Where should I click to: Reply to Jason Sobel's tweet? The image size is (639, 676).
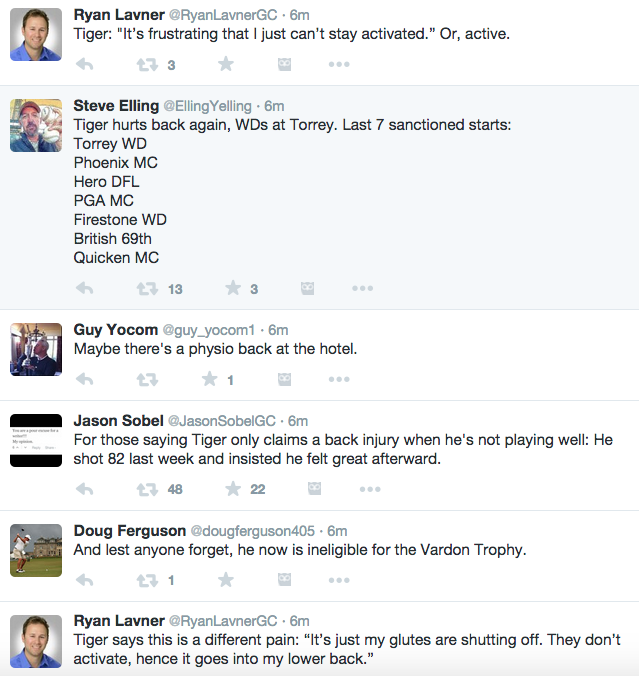[x=85, y=489]
